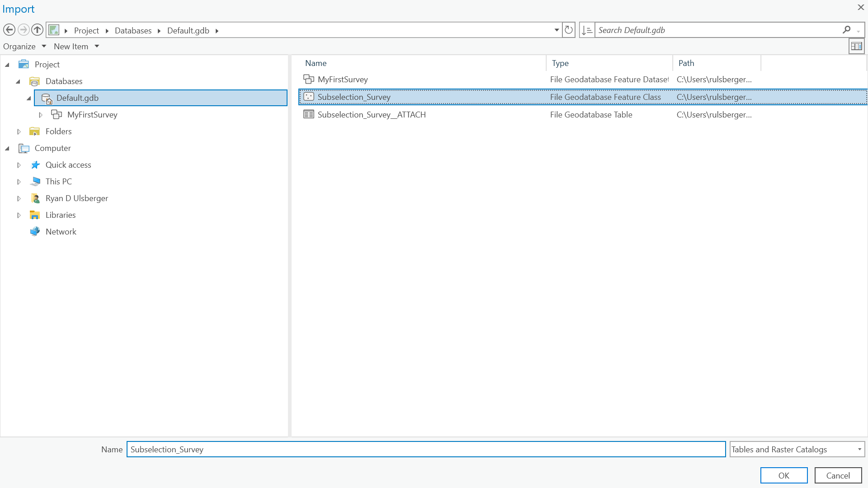This screenshot has width=868, height=488.
Task: Open the breadcrumb path dropdown
Action: click(x=557, y=30)
